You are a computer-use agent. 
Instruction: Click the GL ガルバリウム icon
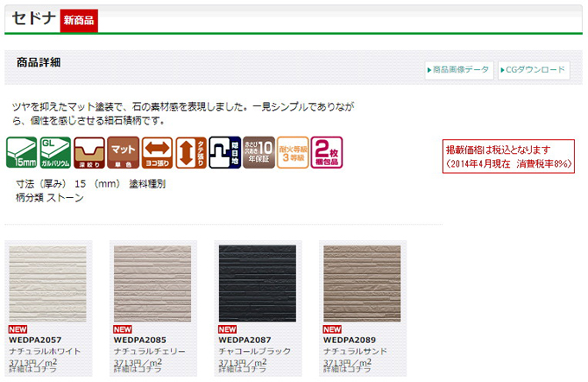55,153
